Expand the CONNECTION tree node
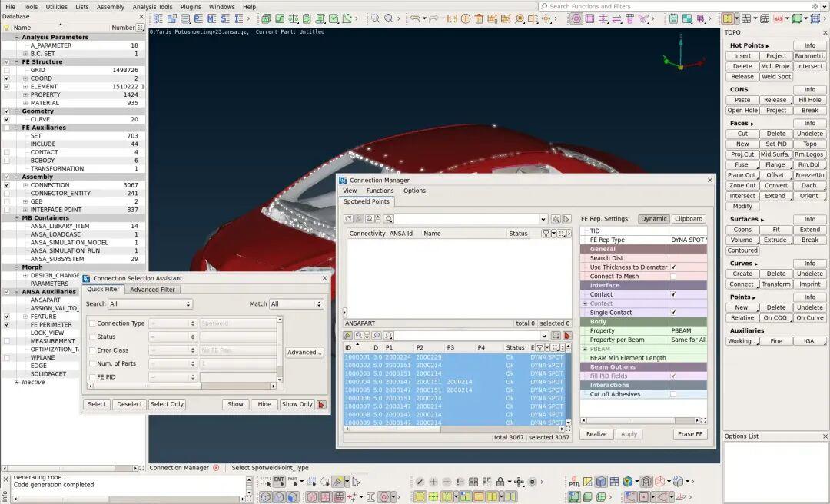Viewport: 830px width, 504px height. (25, 185)
